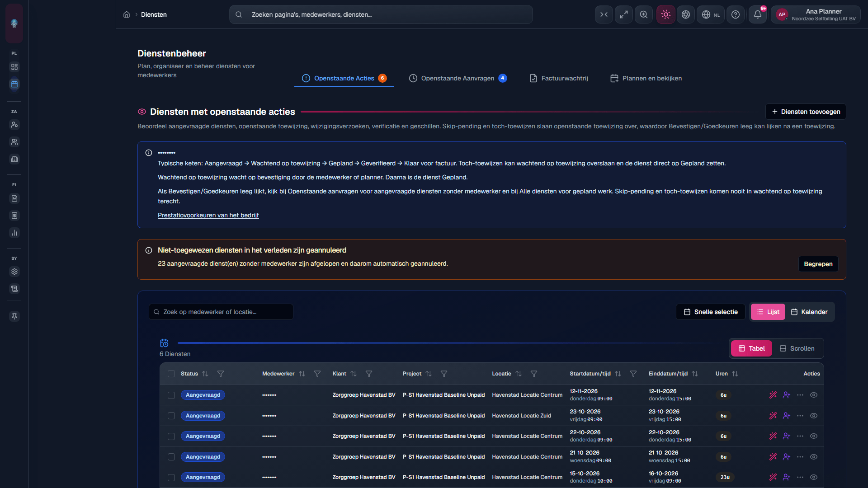Image resolution: width=868 pixels, height=488 pixels.
Task: Open the Plannen en bekijken tab
Action: tap(646, 78)
